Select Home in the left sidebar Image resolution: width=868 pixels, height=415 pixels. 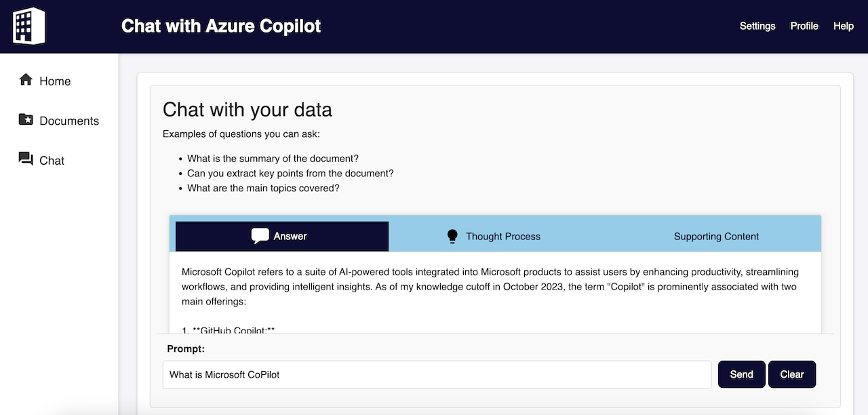[x=55, y=81]
